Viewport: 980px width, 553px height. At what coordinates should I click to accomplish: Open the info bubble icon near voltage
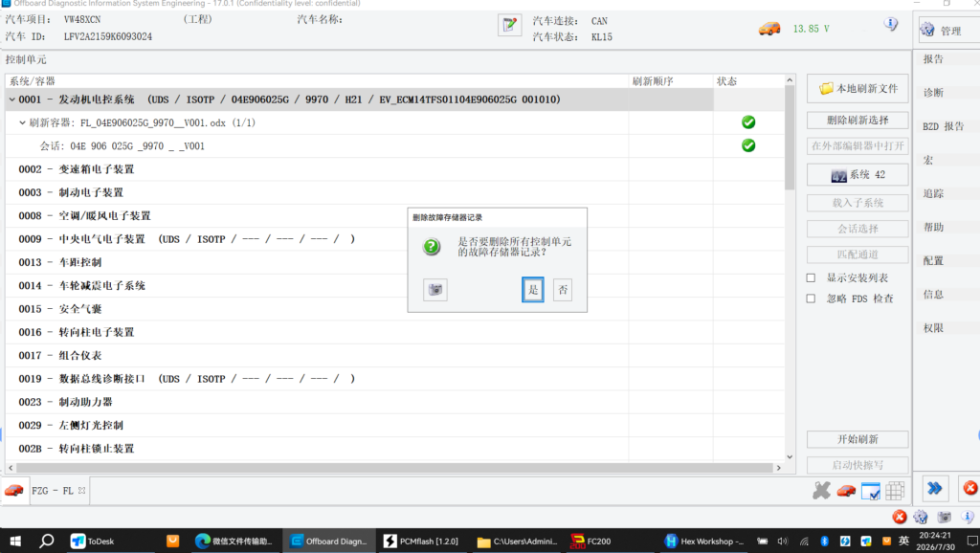891,24
